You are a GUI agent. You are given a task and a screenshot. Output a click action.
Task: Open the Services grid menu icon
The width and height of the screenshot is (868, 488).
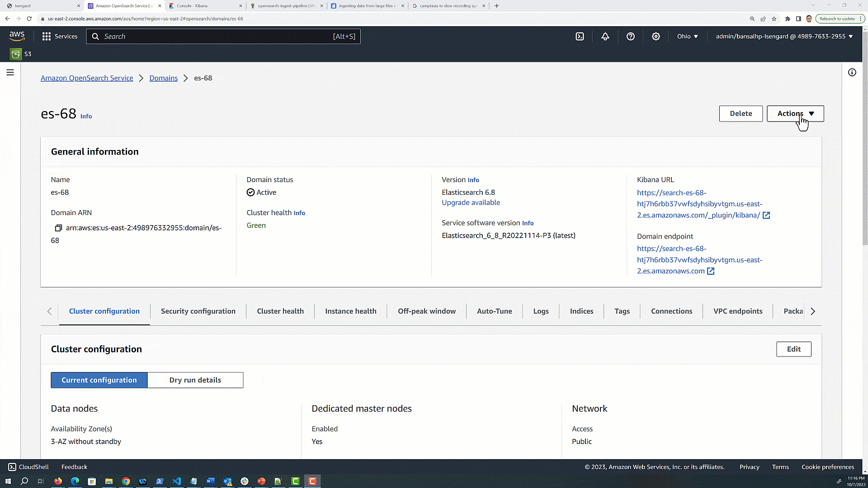(x=47, y=37)
